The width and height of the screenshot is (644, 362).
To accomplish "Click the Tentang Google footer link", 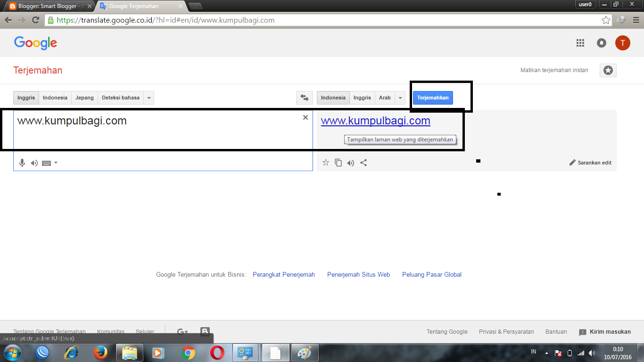I will coord(447,332).
